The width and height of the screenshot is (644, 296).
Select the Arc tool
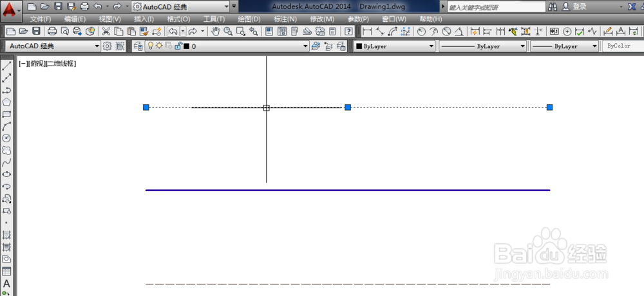point(6,126)
